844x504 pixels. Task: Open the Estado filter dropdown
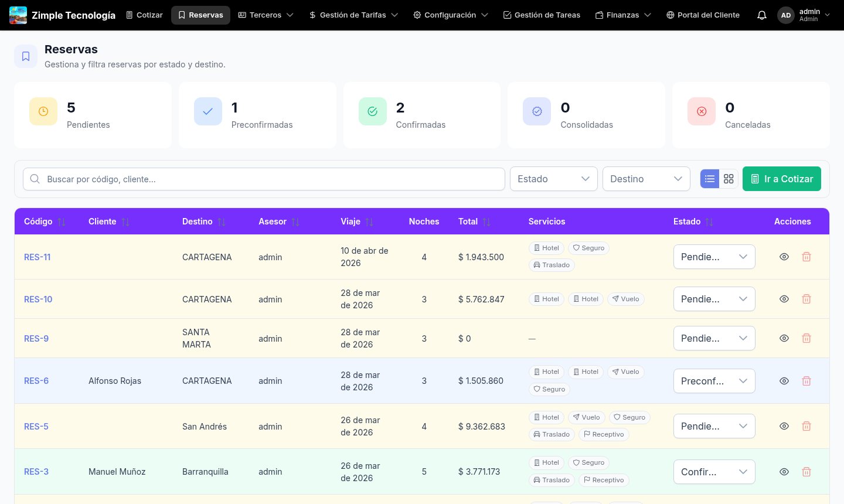point(553,179)
